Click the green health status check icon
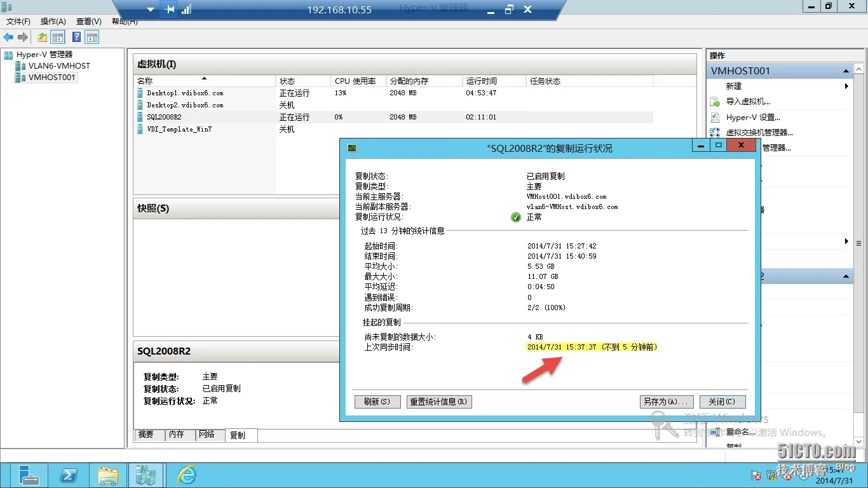 pyautogui.click(x=516, y=217)
